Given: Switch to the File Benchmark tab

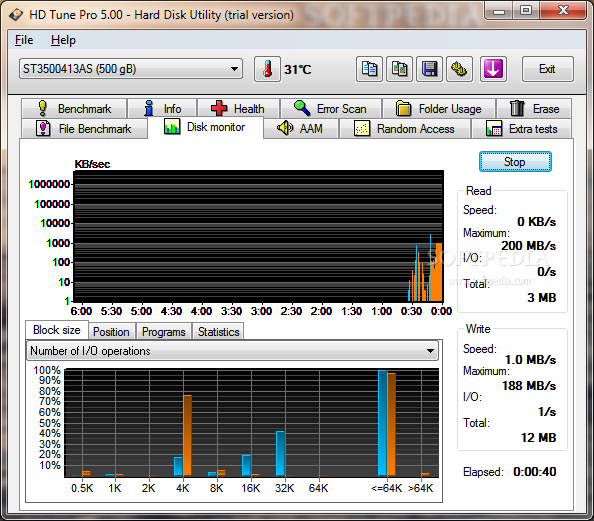Looking at the screenshot, I should point(84,129).
